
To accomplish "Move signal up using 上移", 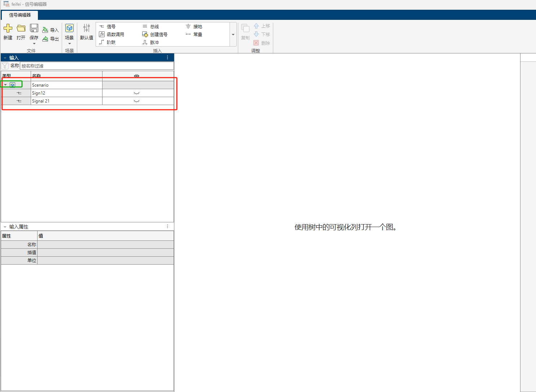I will 262,26.
